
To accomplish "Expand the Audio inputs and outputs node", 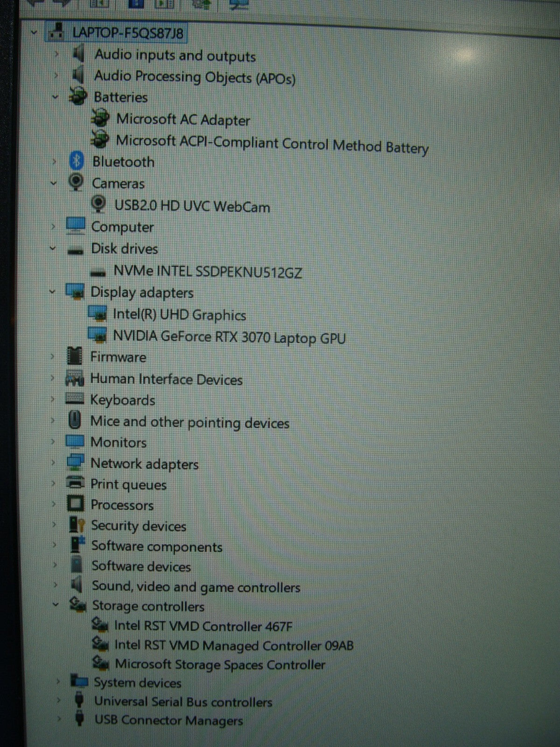I will pos(56,55).
